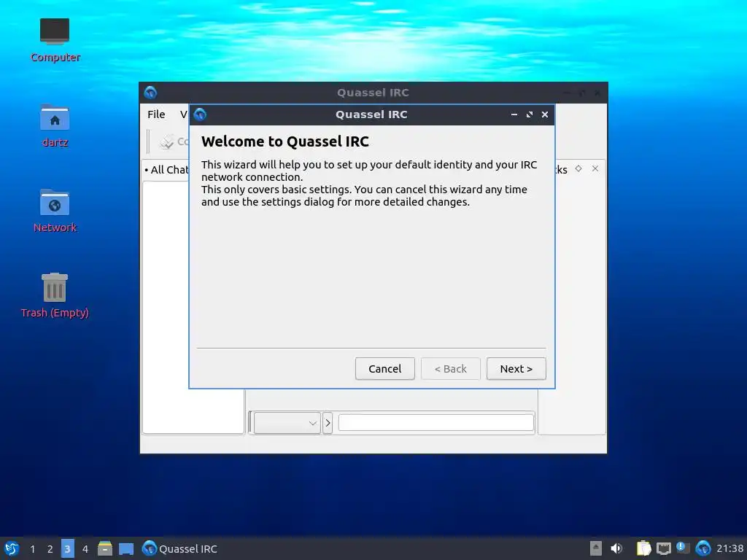Click the chat message input field
The image size is (747, 560).
[x=436, y=422]
